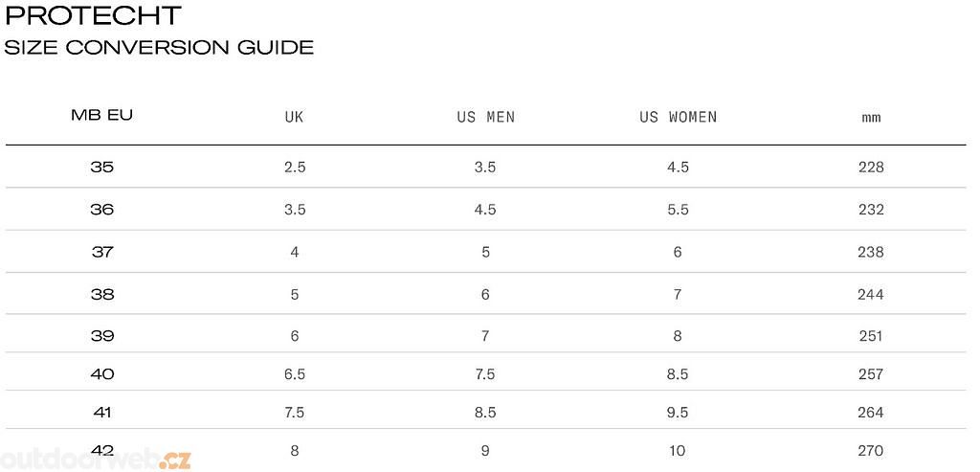Select the MB EU column header
Image resolution: width=980 pixels, height=472 pixels.
[101, 116]
